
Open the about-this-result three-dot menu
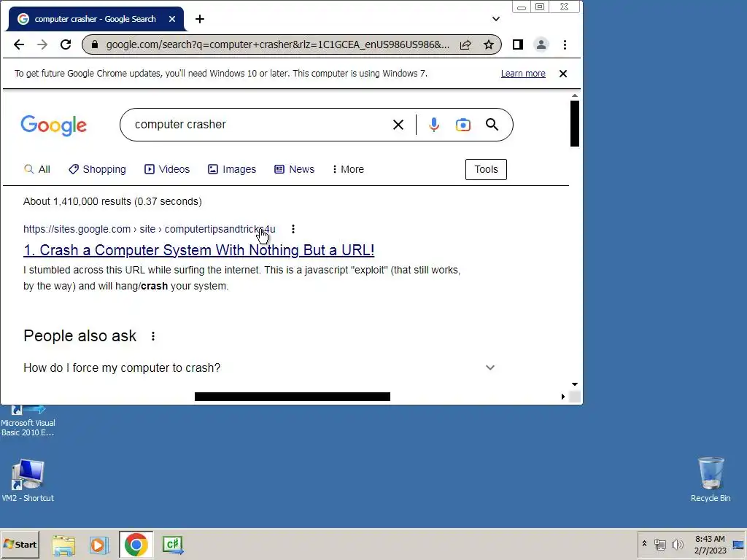[293, 229]
